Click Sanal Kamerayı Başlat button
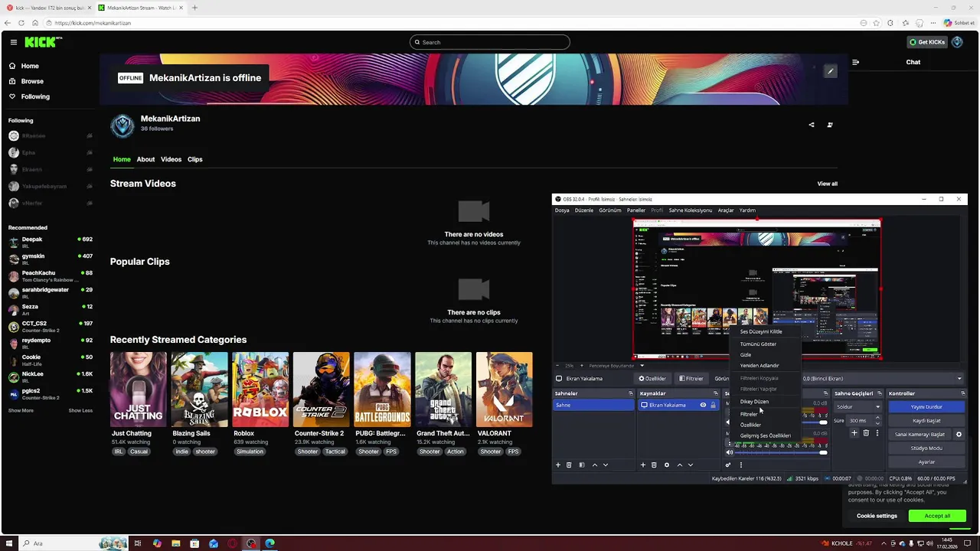980x551 pixels. click(920, 434)
